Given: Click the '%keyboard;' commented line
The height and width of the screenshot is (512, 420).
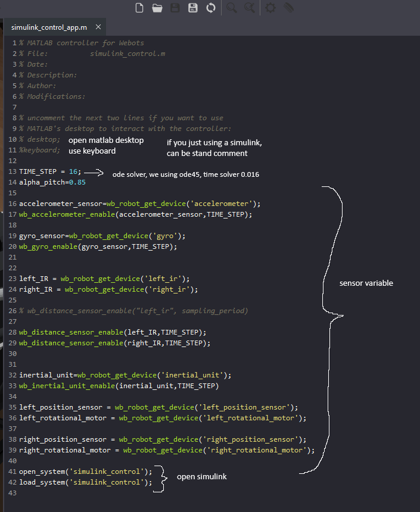Looking at the screenshot, I should 39,150.
